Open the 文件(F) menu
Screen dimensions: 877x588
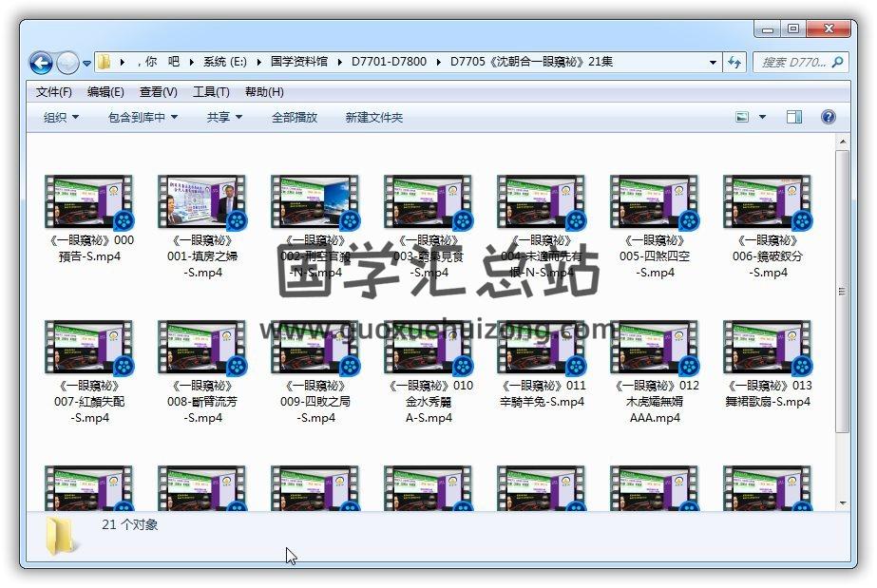(x=54, y=91)
